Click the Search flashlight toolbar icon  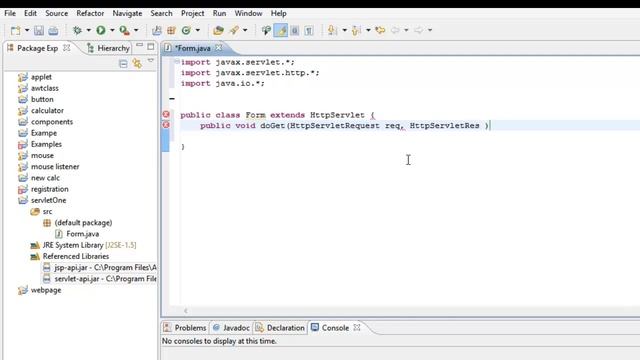[x=234, y=30]
